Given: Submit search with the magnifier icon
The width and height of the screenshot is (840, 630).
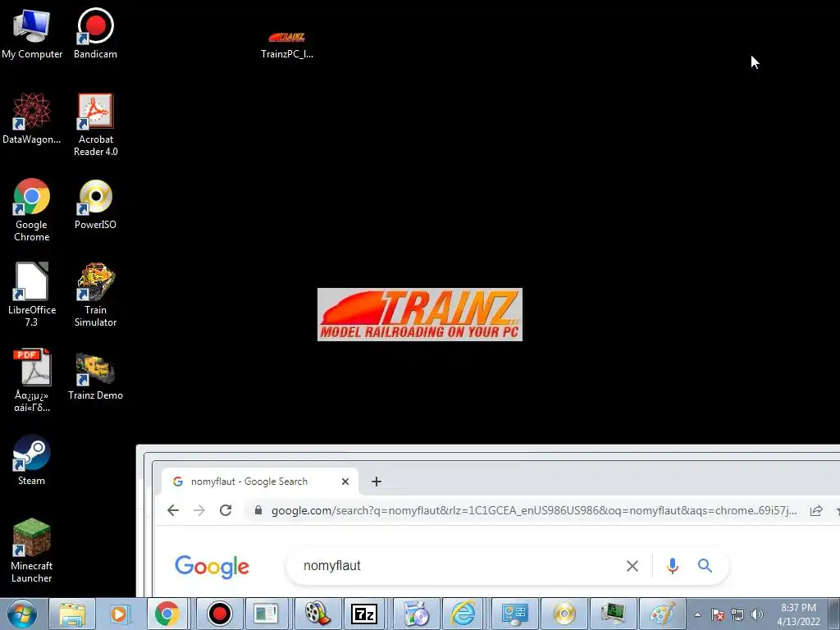Looking at the screenshot, I should tap(705, 566).
